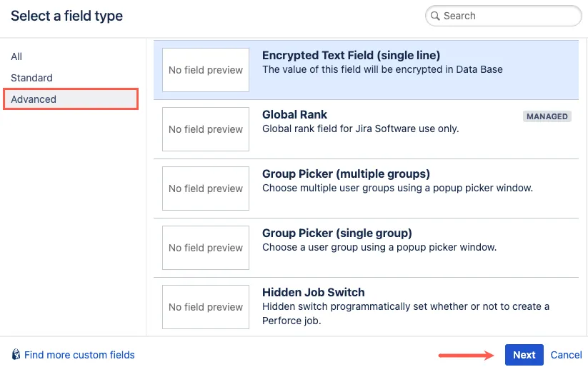Click 'Choose multiple user groups using a popup' description

(x=397, y=188)
